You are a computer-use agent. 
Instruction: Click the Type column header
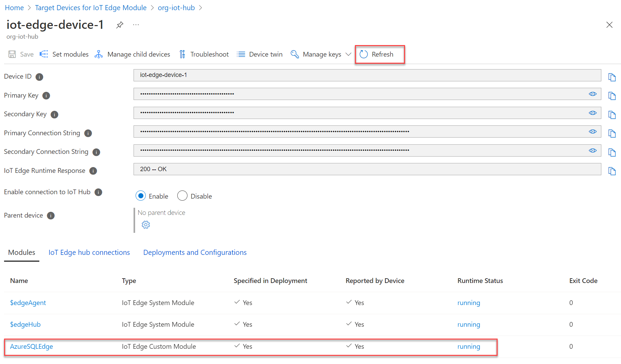(129, 281)
